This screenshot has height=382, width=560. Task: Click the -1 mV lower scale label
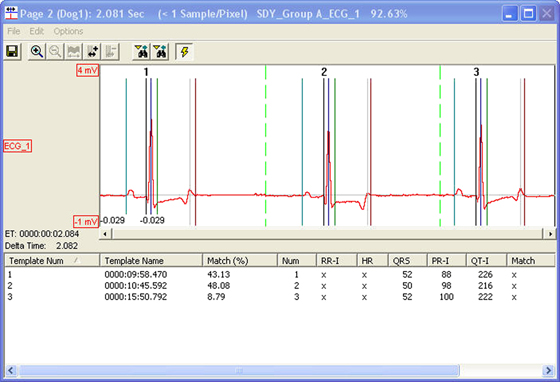tap(86, 222)
